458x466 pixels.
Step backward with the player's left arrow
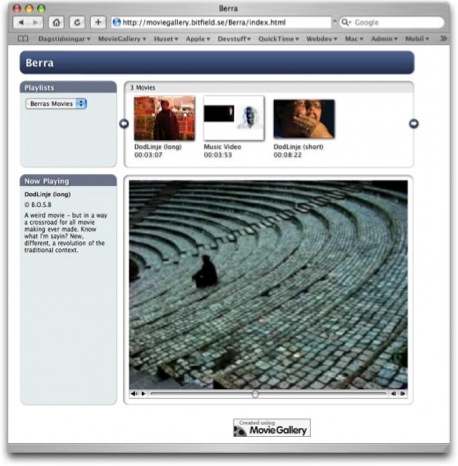pyautogui.click(x=394, y=394)
